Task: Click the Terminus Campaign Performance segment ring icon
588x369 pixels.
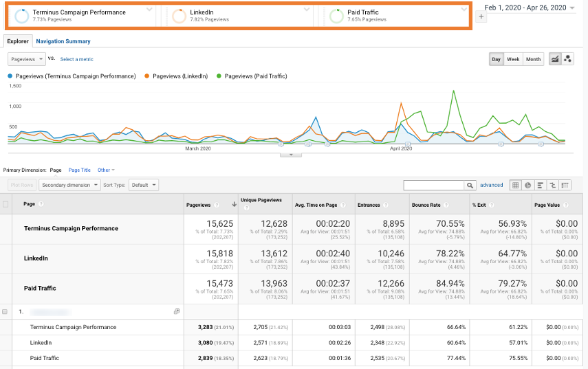Action: (x=22, y=16)
